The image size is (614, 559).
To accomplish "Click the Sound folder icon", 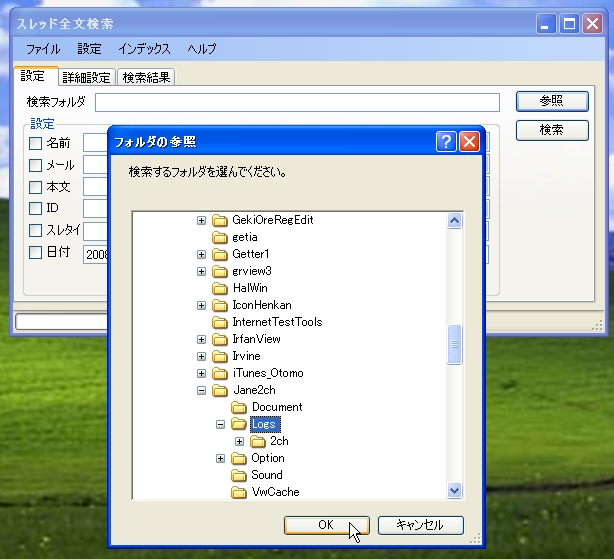I will click(238, 475).
